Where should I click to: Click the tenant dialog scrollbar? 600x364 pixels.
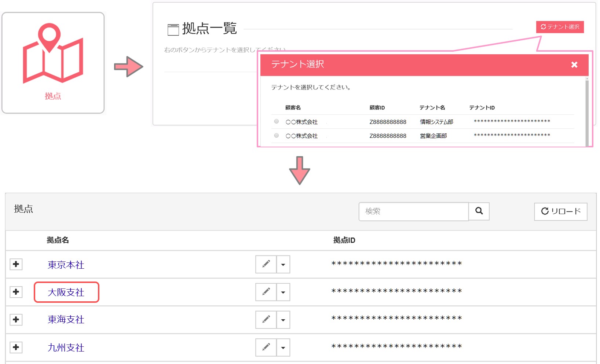587,110
